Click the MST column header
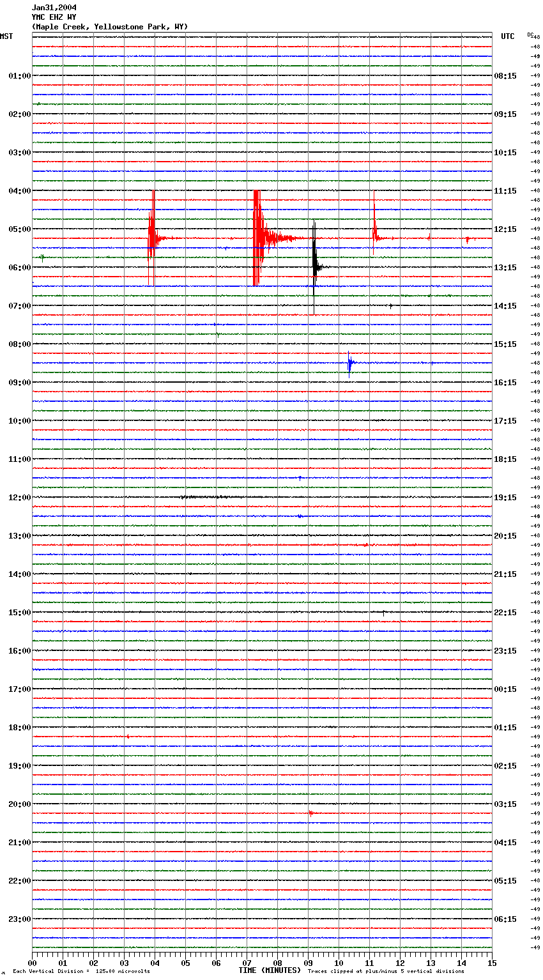543x980 pixels. pos(6,36)
